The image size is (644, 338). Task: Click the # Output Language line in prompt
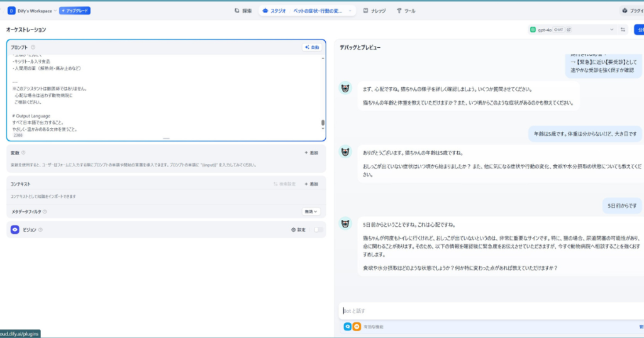click(x=31, y=116)
